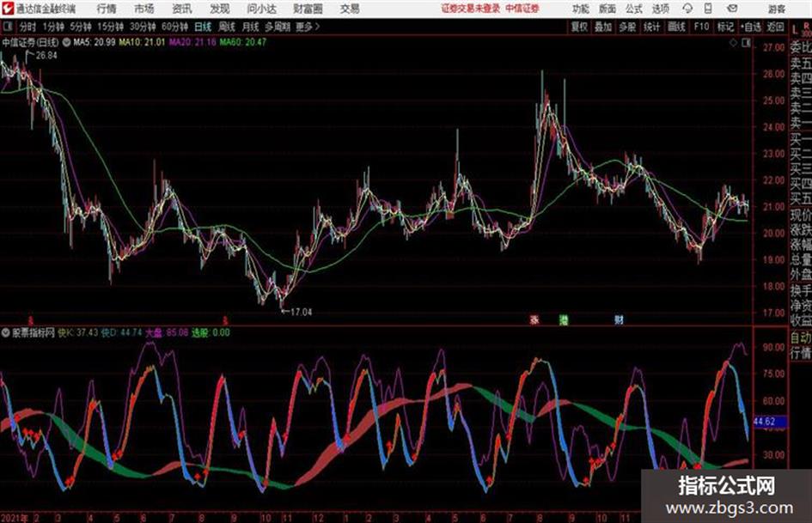
Task: Select the 日线 daily period tab
Action: coord(203,27)
